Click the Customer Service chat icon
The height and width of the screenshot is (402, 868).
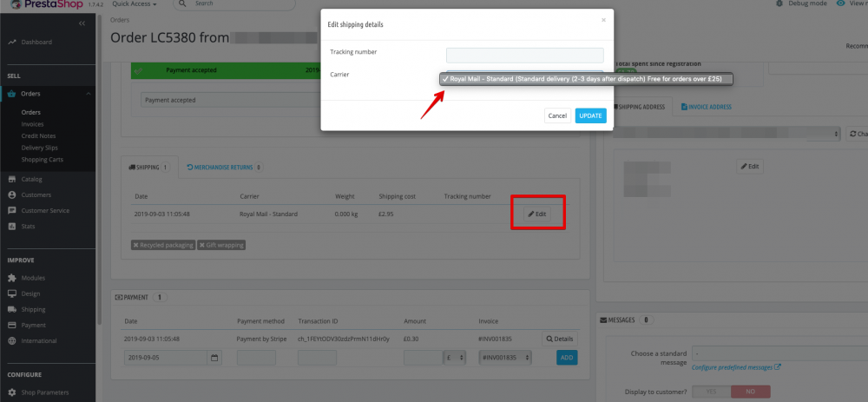(11, 210)
